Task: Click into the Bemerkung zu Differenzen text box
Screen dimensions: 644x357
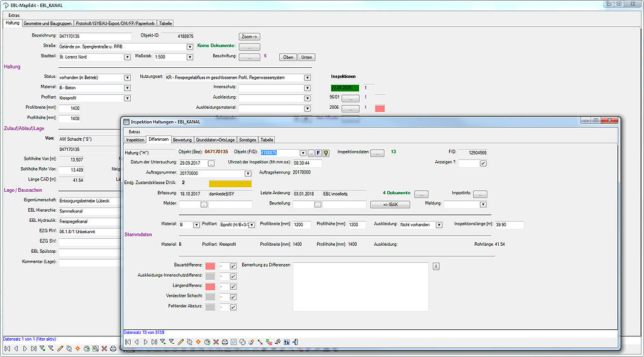Action: point(360,286)
